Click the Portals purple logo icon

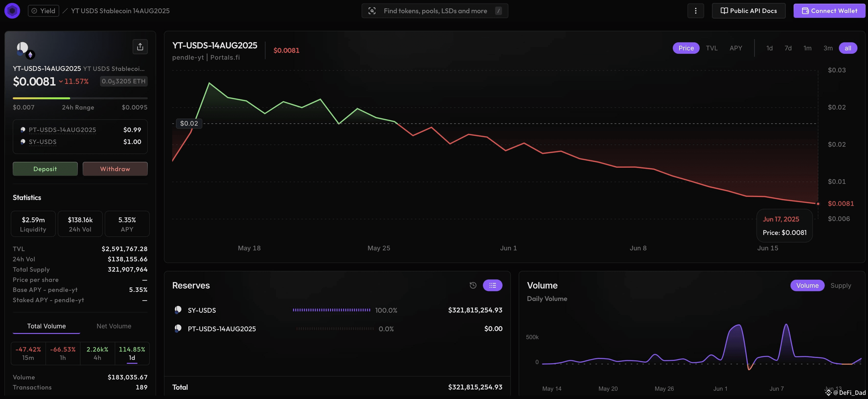12,11
